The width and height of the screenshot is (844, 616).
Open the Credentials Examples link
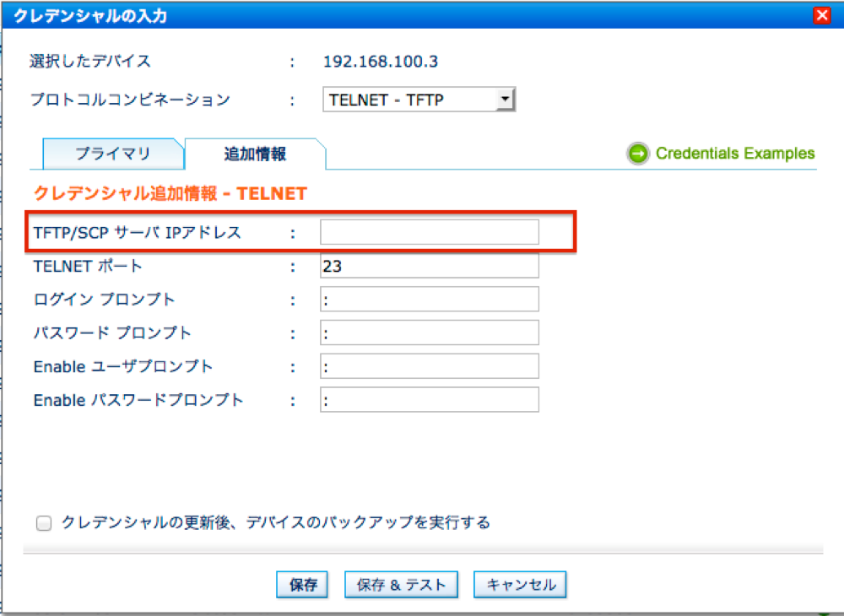735,154
